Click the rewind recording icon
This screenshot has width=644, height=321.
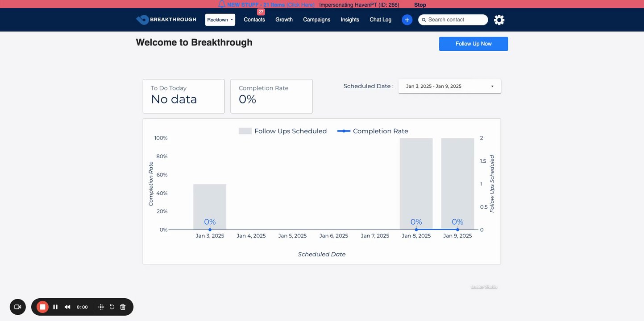click(x=67, y=307)
